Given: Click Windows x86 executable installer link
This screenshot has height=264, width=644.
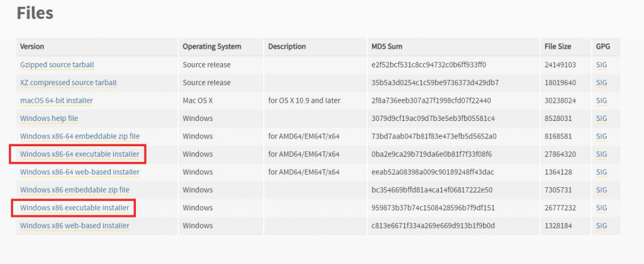Looking at the screenshot, I should [74, 208].
